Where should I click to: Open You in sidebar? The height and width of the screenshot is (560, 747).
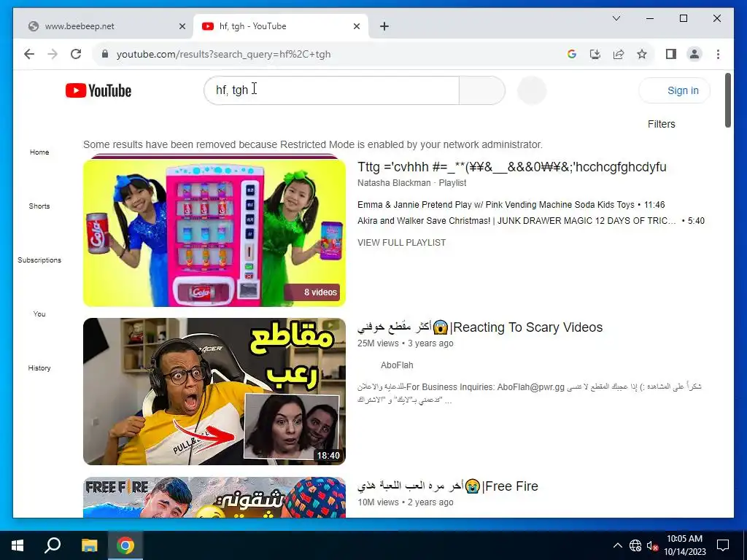[x=39, y=314]
